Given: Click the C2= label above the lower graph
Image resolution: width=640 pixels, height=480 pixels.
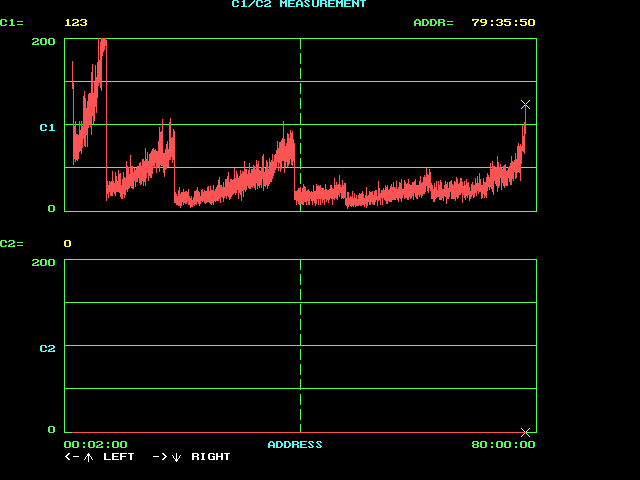Looking at the screenshot, I should [12, 244].
